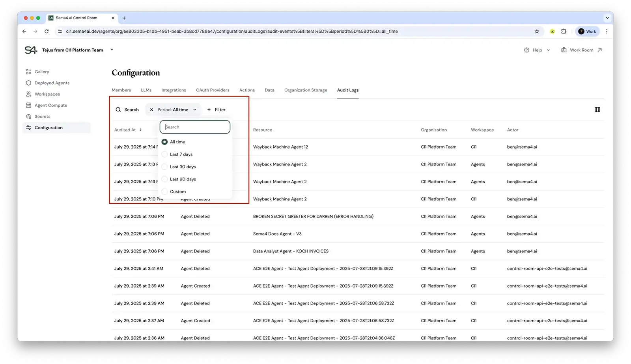Click the Sema4 logo in the header
Image resolution: width=631 pixels, height=364 pixels.
(30, 50)
